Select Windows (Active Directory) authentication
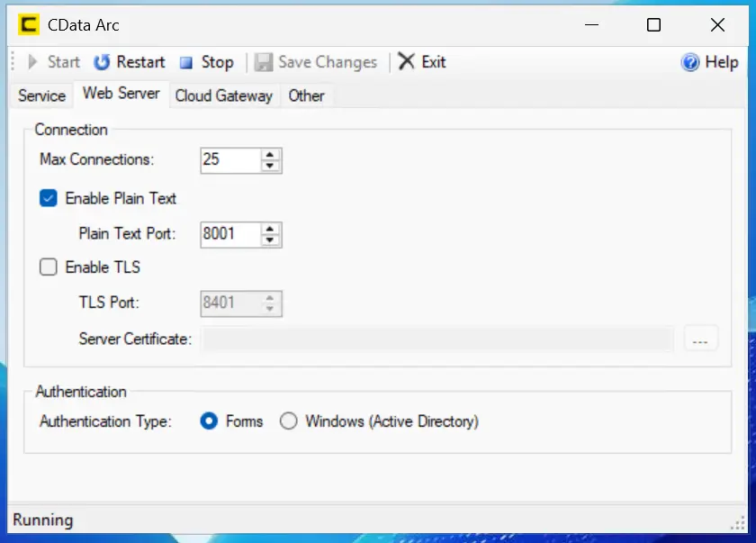Viewport: 756px width, 543px height. [288, 421]
